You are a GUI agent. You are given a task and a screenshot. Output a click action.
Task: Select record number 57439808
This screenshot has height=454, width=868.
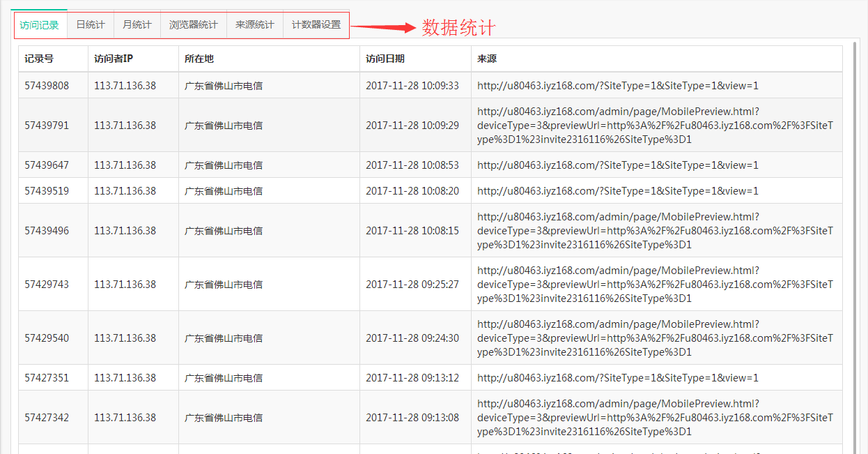tap(47, 86)
